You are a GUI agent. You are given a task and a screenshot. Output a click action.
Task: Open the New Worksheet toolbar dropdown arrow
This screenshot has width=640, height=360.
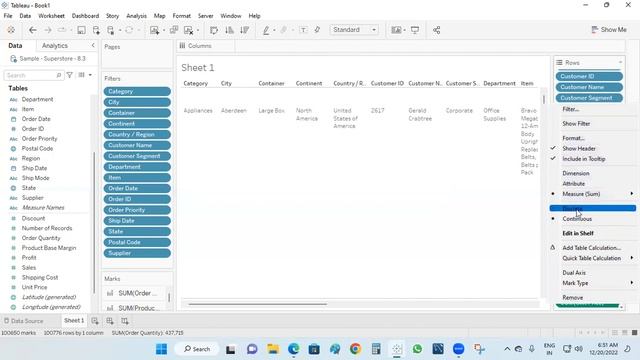point(164,30)
